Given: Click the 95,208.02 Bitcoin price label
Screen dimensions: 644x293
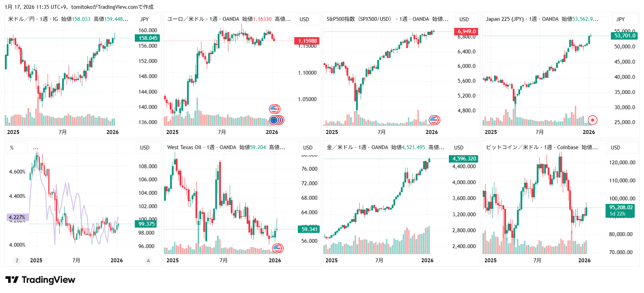Looking at the screenshot, I should coord(621,207).
